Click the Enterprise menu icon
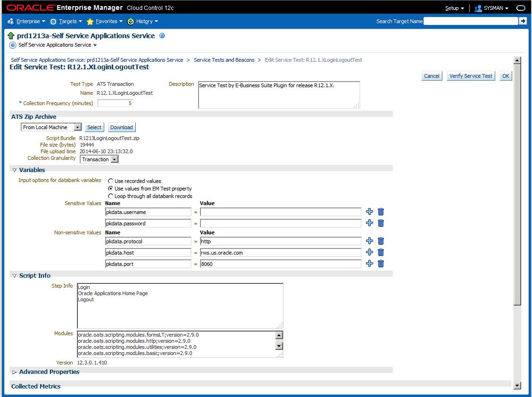This screenshot has height=397, width=532. pyautogui.click(x=10, y=21)
